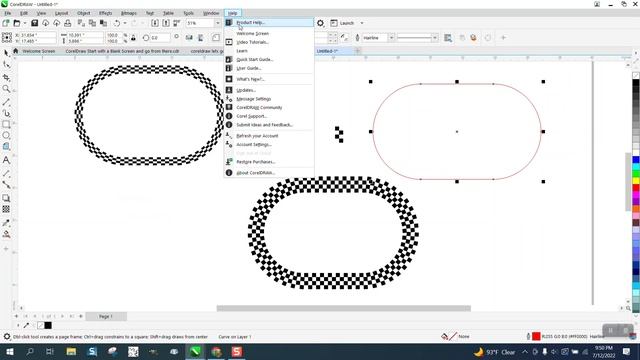This screenshot has width=640, height=360.
Task: Click the Import icon in toolbar
Action: click(155, 23)
